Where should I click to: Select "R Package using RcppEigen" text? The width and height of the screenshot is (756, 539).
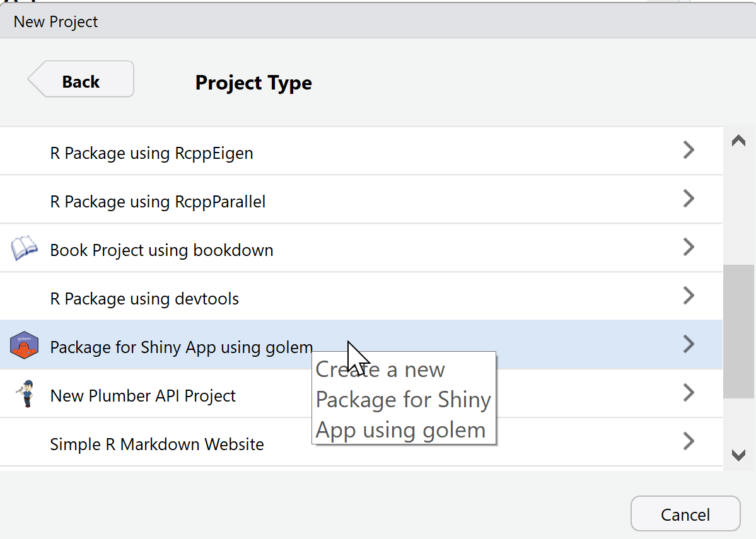tap(151, 153)
